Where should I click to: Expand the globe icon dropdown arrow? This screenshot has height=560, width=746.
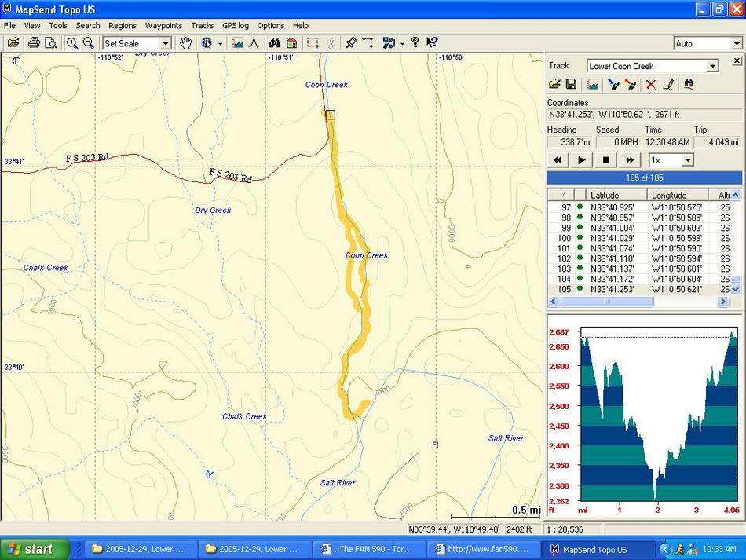[x=220, y=44]
